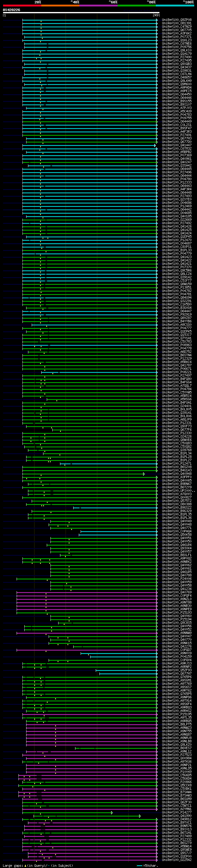The height and width of the screenshot is (868, 197).
Task: Select hit label UniRef100_P27490
Action: 177,57
